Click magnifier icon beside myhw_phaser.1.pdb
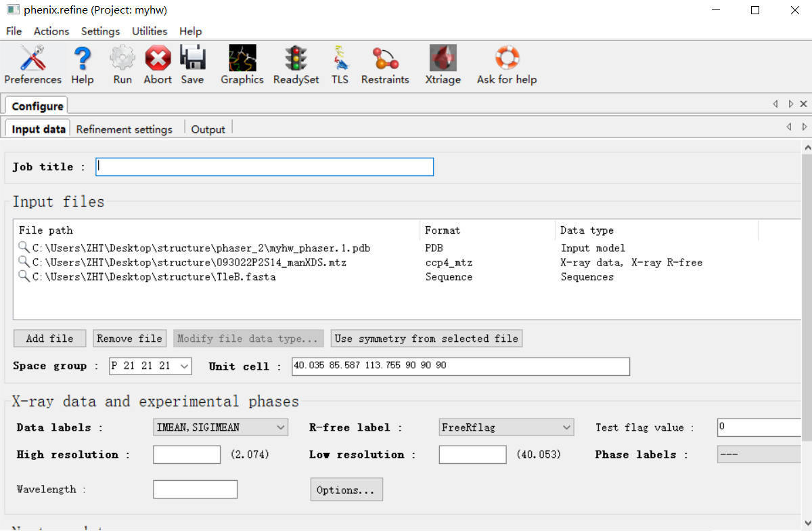The image size is (812, 531). click(24, 248)
